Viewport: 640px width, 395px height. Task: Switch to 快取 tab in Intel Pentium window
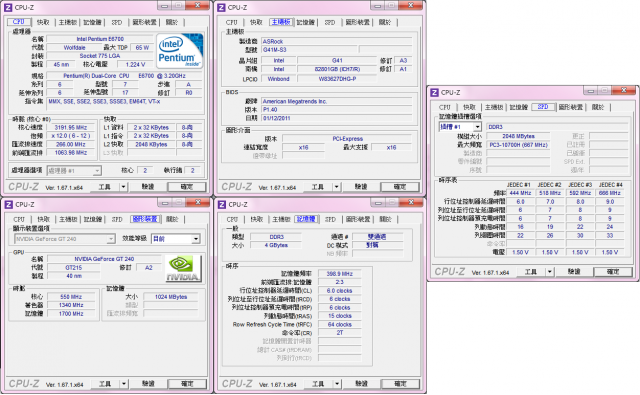(x=43, y=22)
